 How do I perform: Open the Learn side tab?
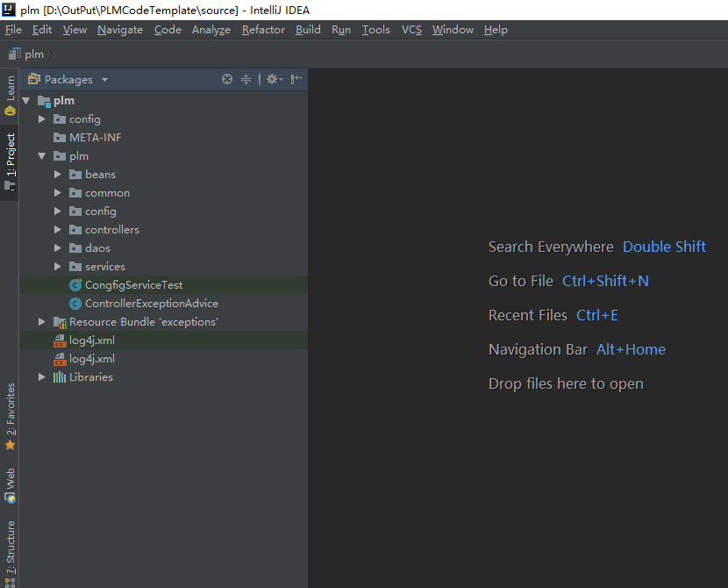pos(10,95)
